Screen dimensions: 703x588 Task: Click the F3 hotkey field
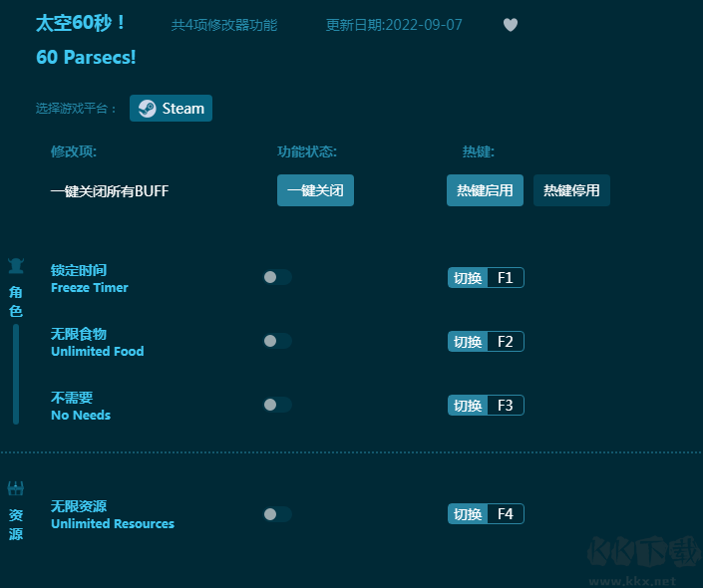(506, 406)
